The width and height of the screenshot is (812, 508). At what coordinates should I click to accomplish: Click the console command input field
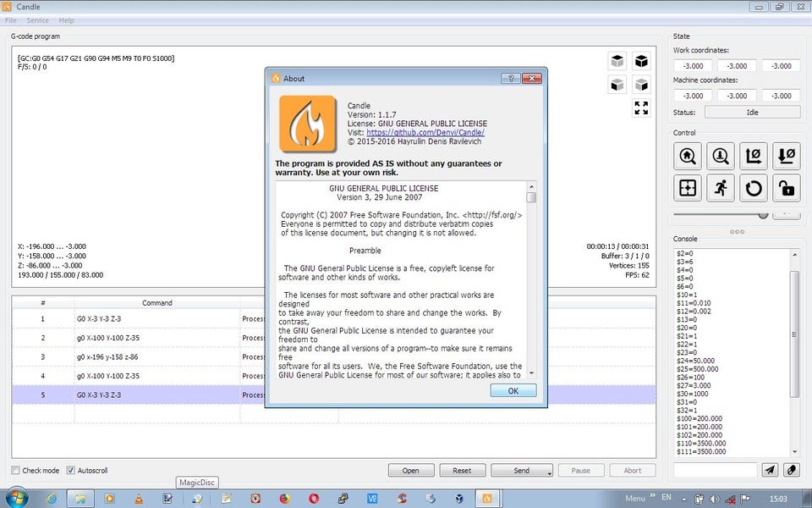(x=716, y=470)
